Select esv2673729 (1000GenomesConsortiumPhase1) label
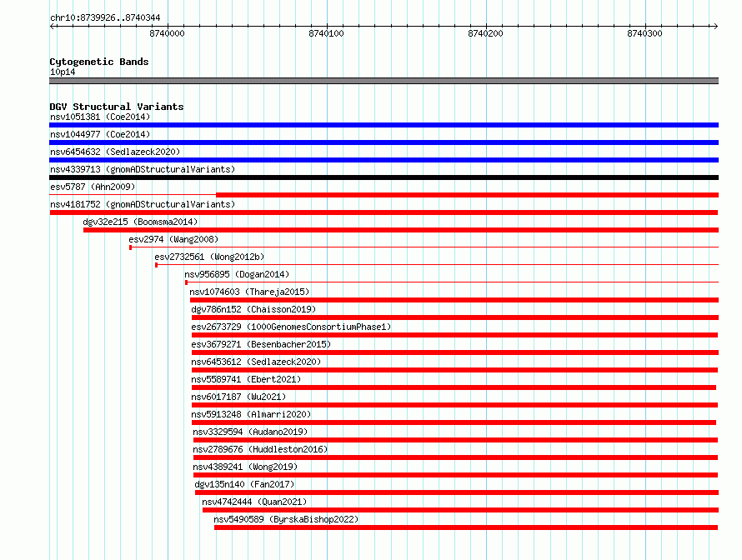Image resolution: width=742 pixels, height=560 pixels. click(291, 327)
